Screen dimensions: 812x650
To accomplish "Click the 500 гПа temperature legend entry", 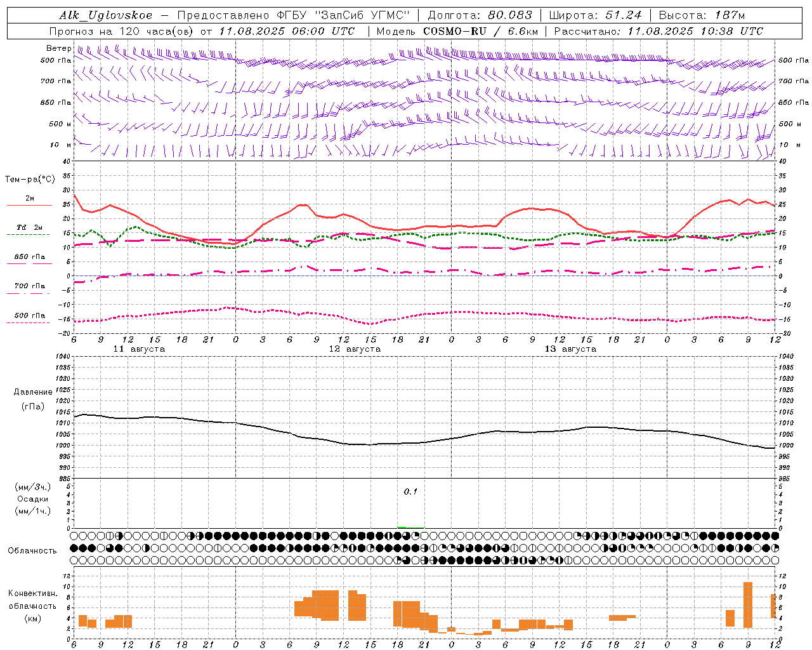I will click(30, 315).
